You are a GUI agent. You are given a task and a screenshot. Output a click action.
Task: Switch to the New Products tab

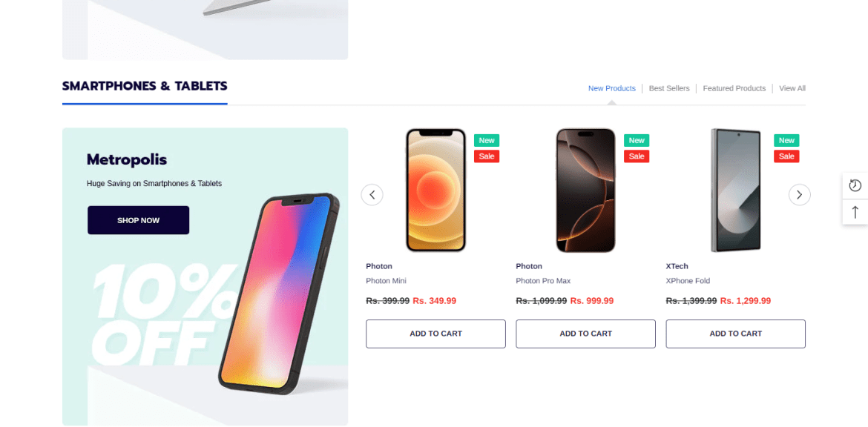point(612,88)
